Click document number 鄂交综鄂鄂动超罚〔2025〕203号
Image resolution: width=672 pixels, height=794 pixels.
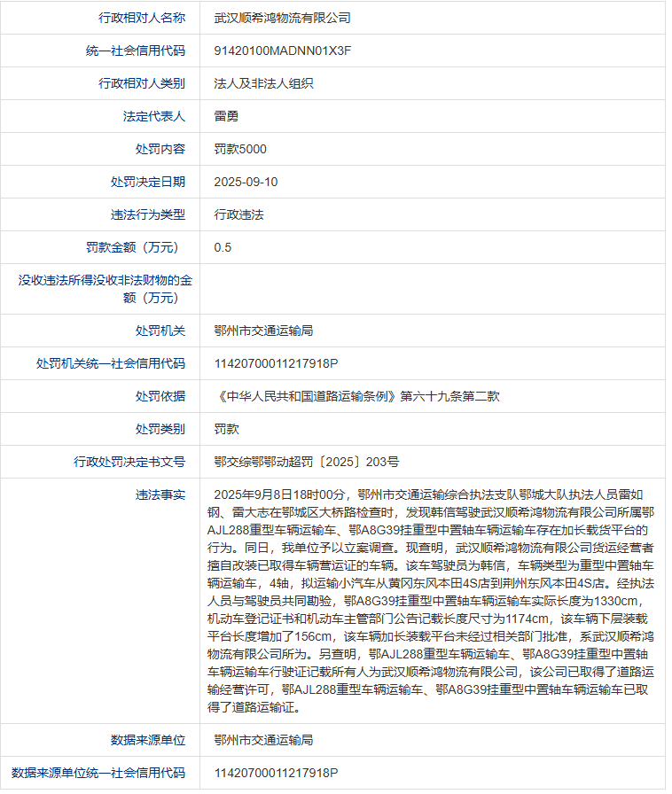point(307,462)
